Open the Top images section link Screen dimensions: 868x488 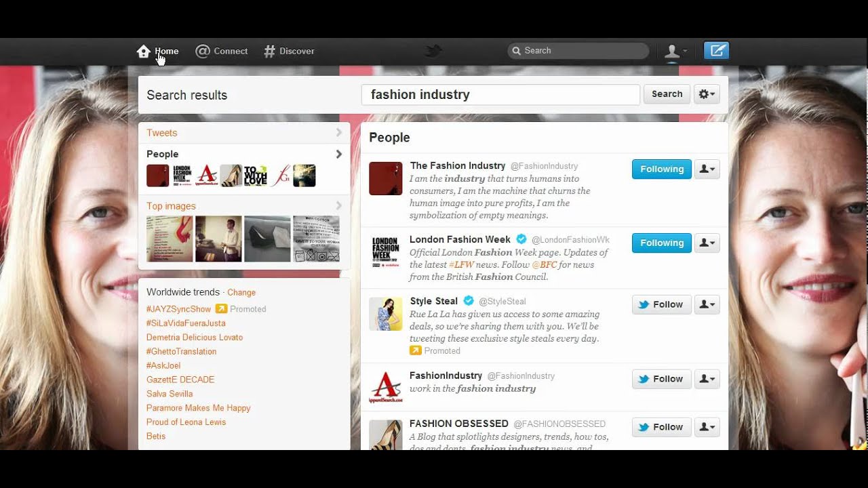click(171, 206)
